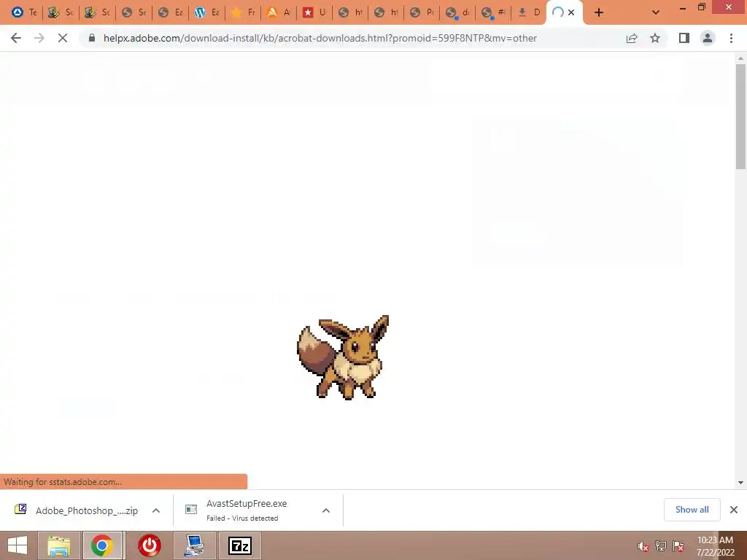Open a new tab with the plus button
The height and width of the screenshot is (560, 747).
[599, 12]
